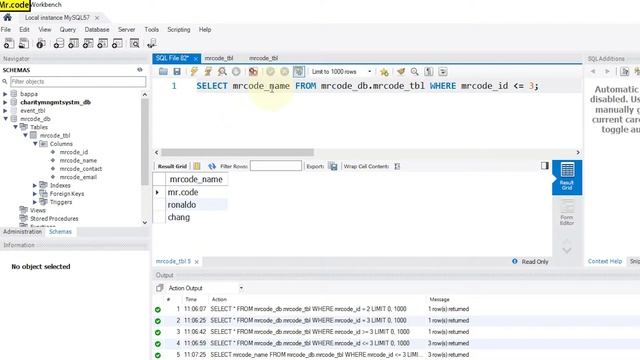Expand the bappa schema

(x=5, y=94)
